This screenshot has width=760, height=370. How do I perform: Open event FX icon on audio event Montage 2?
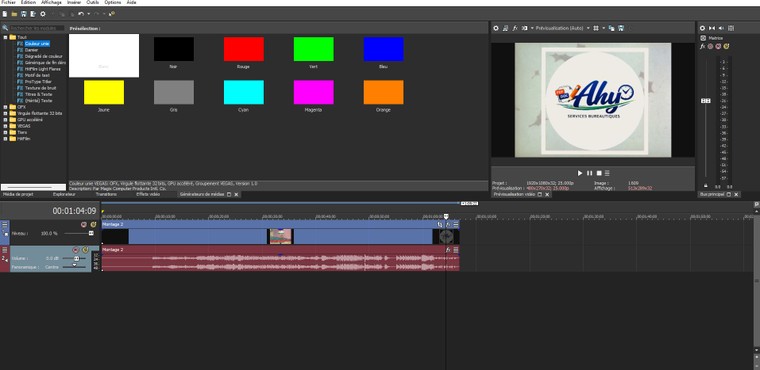tap(448, 250)
